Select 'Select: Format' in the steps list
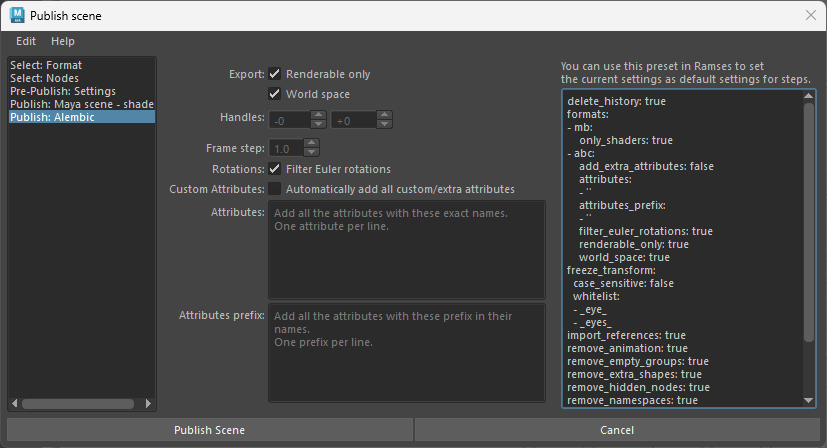 pos(46,65)
